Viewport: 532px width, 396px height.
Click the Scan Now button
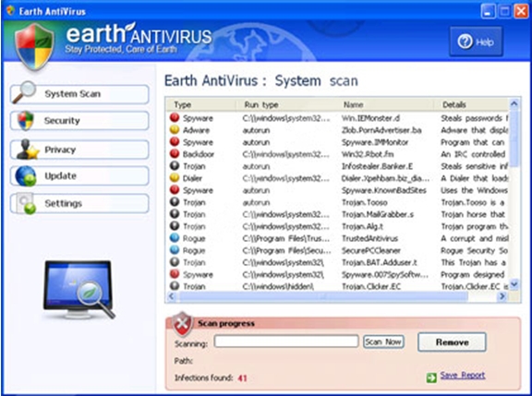click(383, 342)
